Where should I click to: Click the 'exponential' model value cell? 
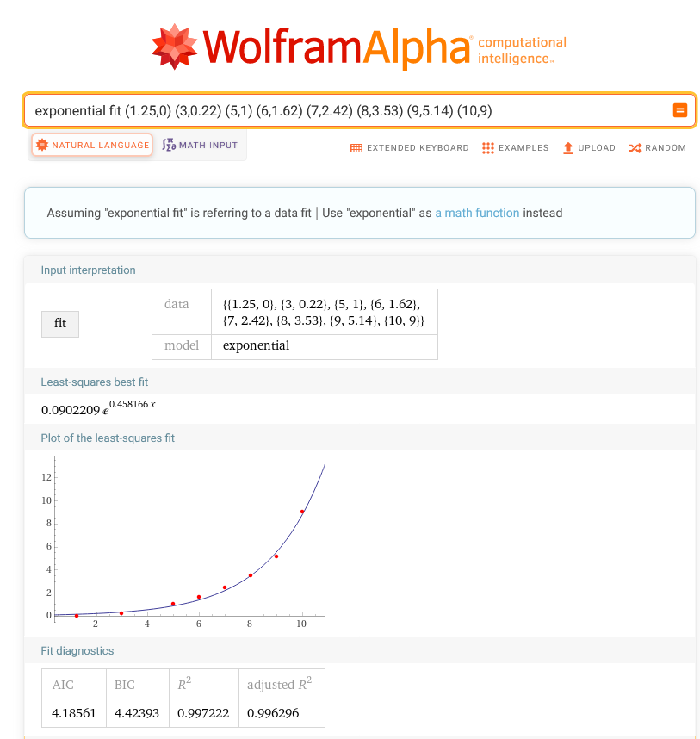(x=325, y=347)
